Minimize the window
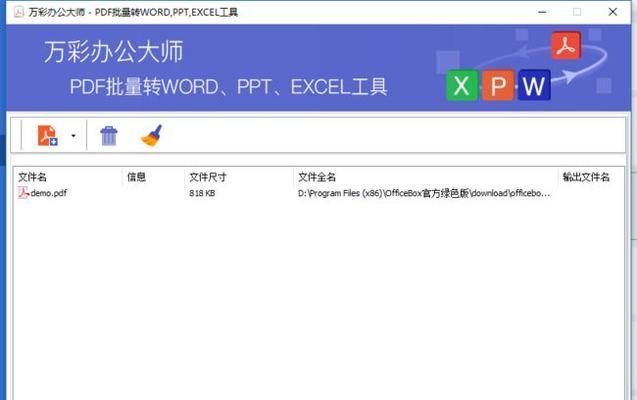The height and width of the screenshot is (400, 637). [542, 12]
